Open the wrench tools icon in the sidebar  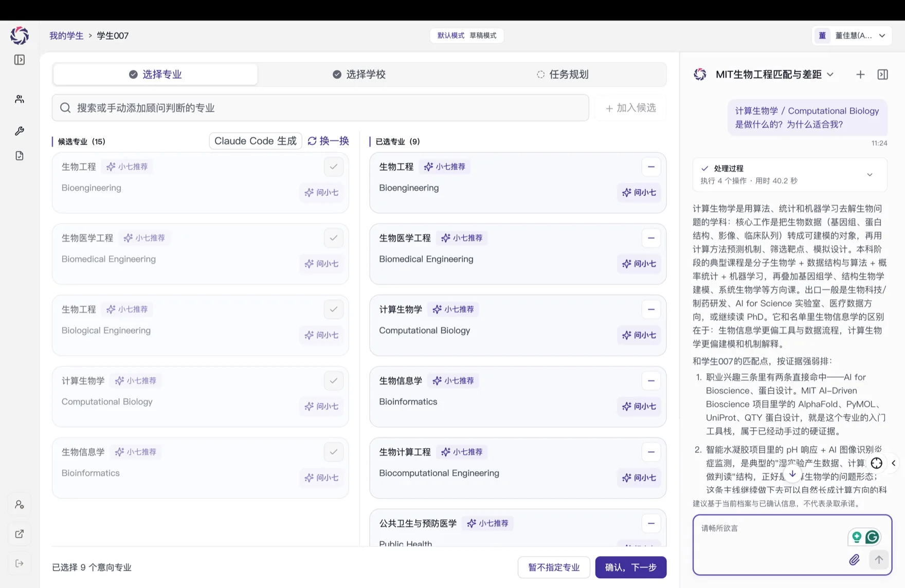coord(20,131)
